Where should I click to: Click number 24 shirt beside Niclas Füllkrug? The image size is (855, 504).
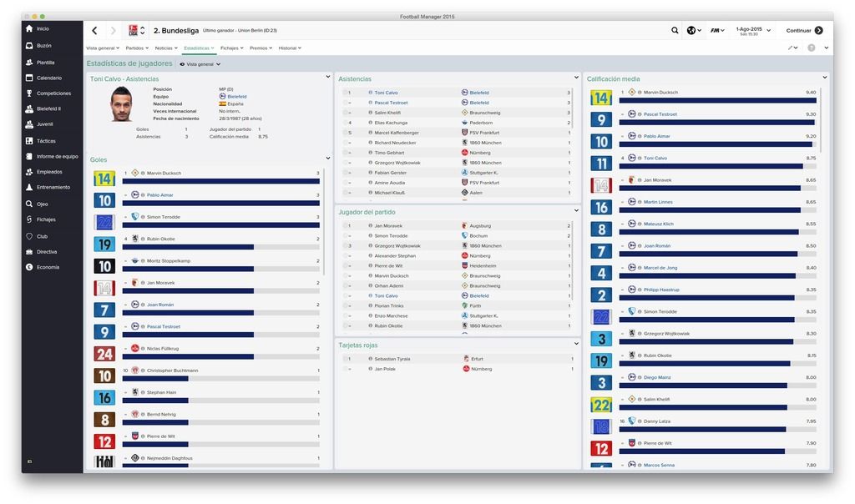pos(104,354)
